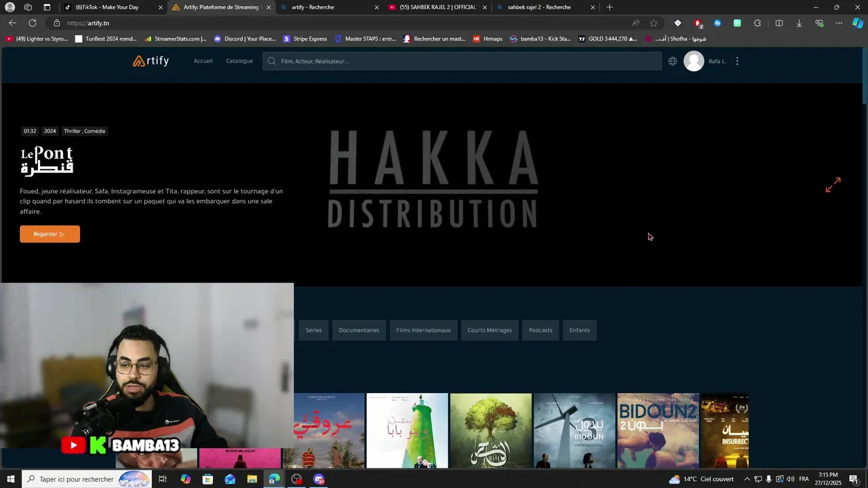Open the language globe selector
The width and height of the screenshot is (868, 488).
(673, 61)
